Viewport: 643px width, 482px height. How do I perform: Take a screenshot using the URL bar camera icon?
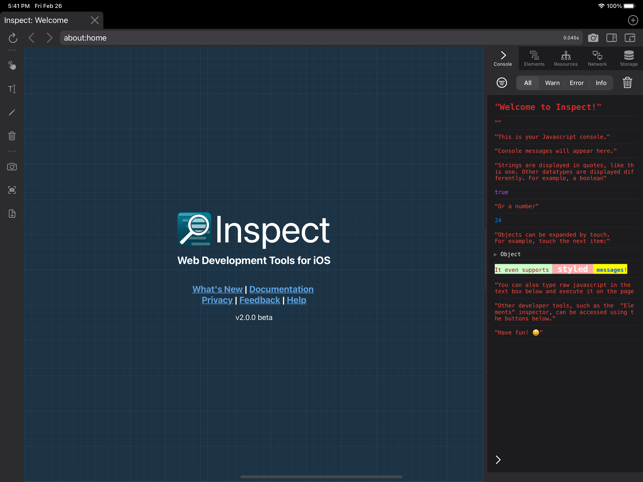tap(593, 38)
